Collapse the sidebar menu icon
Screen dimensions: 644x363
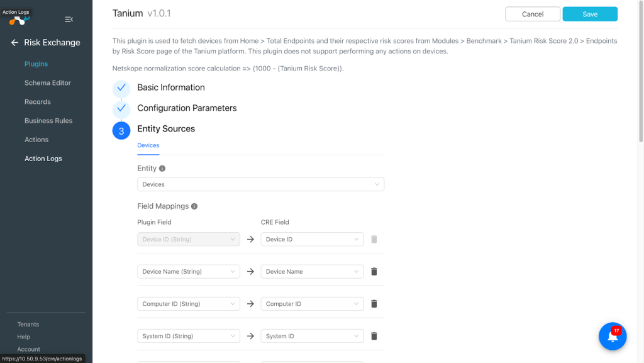point(69,20)
